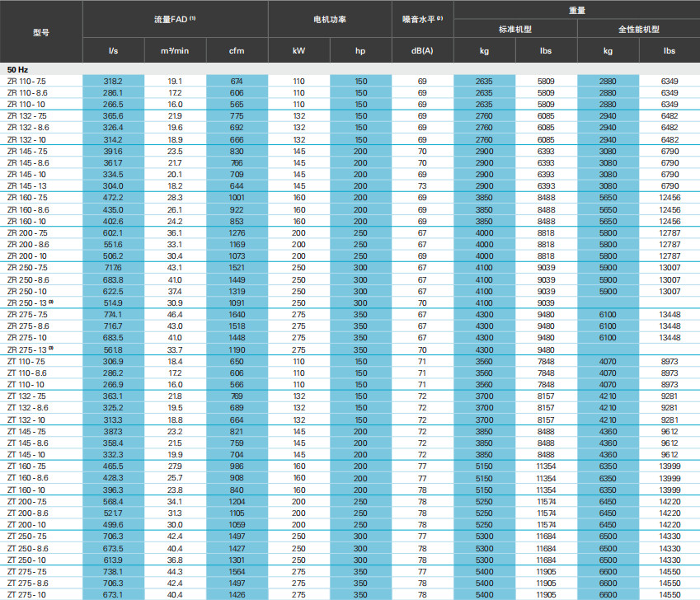Select the m³/min unit column header
The width and height of the screenshot is (700, 600).
[175, 50]
